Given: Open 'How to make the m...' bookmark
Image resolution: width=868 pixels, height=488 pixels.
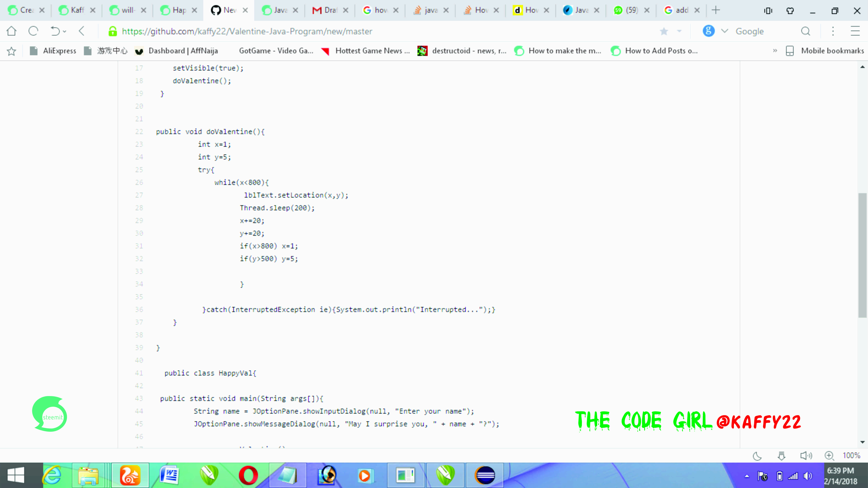Looking at the screenshot, I should point(558,51).
